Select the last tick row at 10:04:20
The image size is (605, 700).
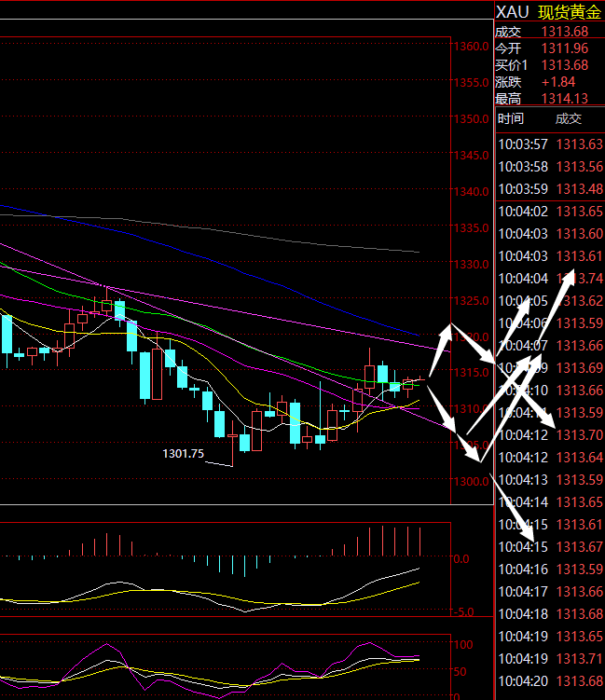click(x=549, y=680)
